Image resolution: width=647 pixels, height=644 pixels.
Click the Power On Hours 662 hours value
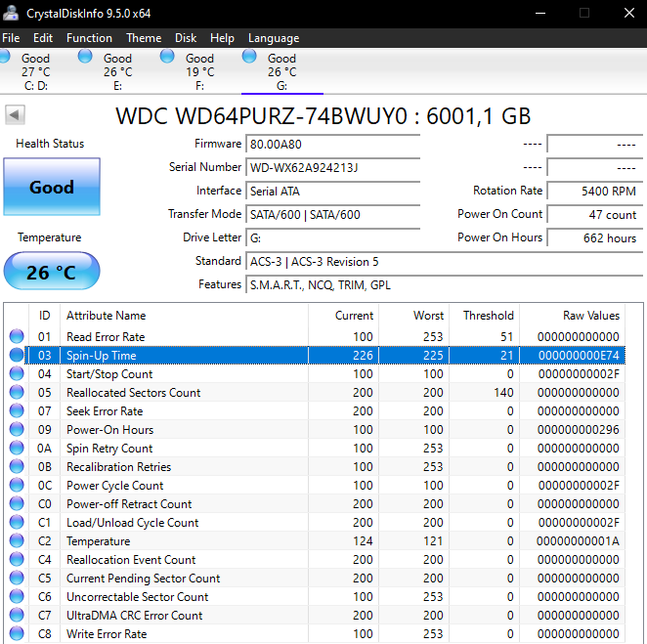(594, 238)
